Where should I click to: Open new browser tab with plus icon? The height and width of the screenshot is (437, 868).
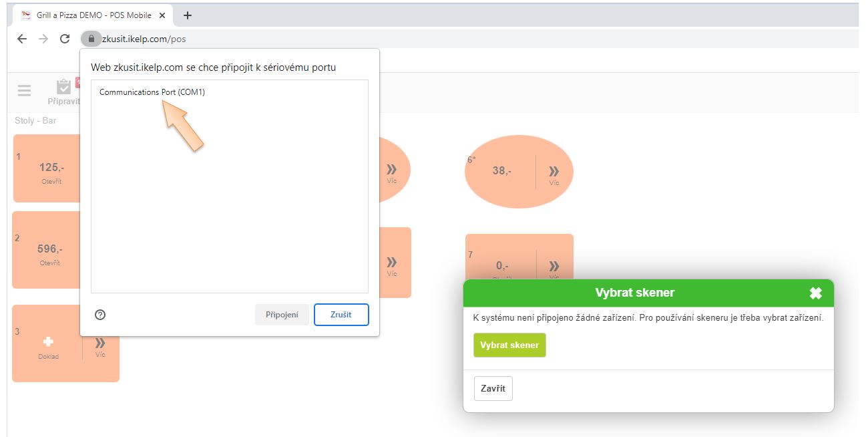coord(188,15)
